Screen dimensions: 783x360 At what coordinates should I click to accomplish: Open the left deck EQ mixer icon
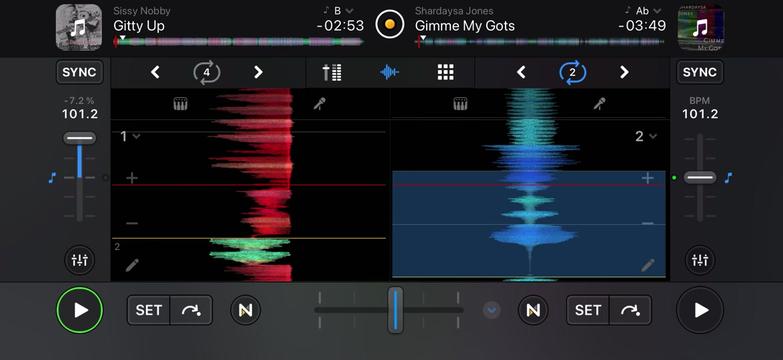click(x=79, y=260)
